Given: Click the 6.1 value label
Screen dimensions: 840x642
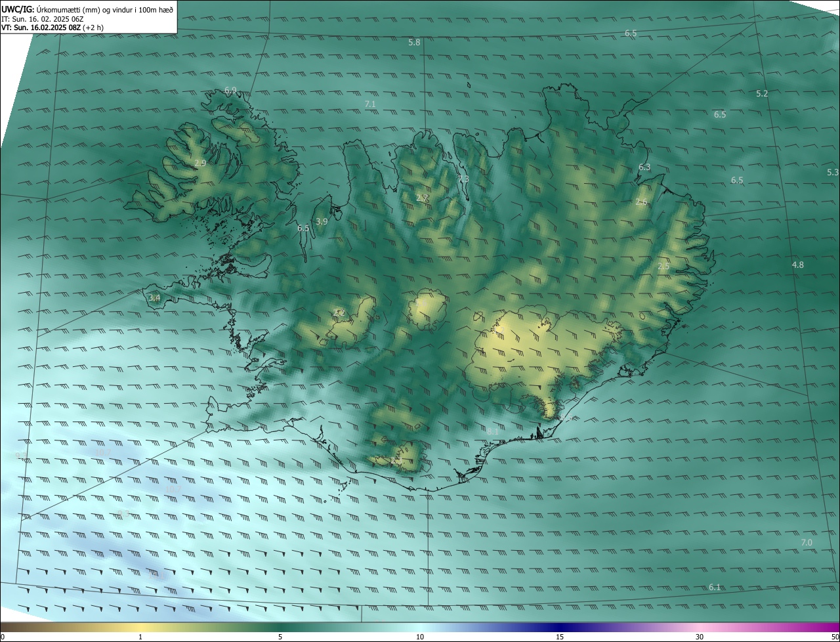Looking at the screenshot, I should point(715,588).
